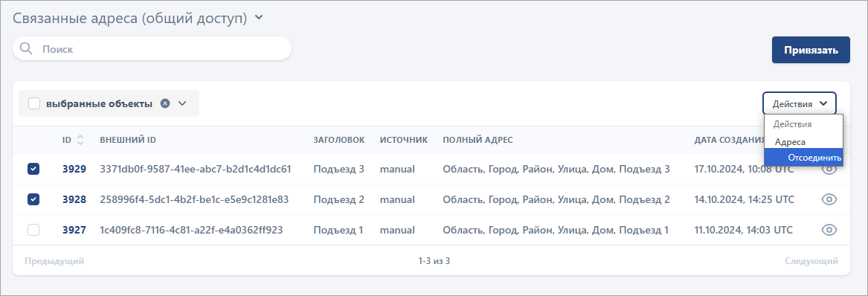The image size is (868, 296).
Task: Open address ID 3927 link
Action: 74,230
